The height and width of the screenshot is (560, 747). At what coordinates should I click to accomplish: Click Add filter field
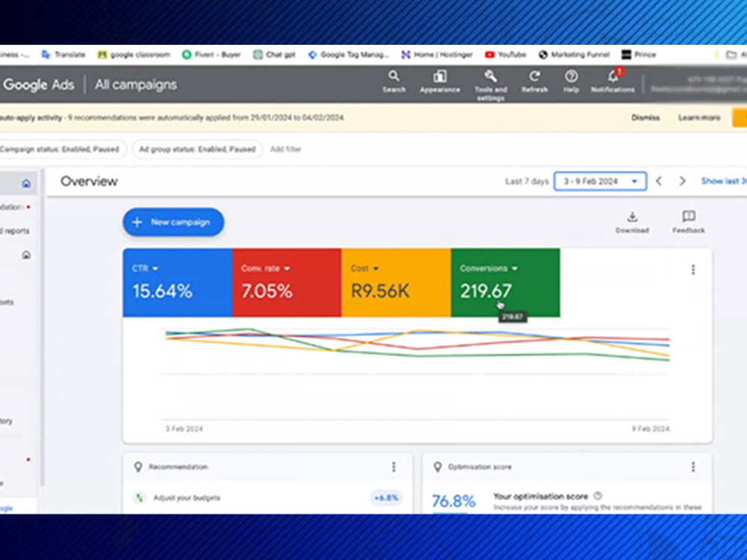point(285,149)
